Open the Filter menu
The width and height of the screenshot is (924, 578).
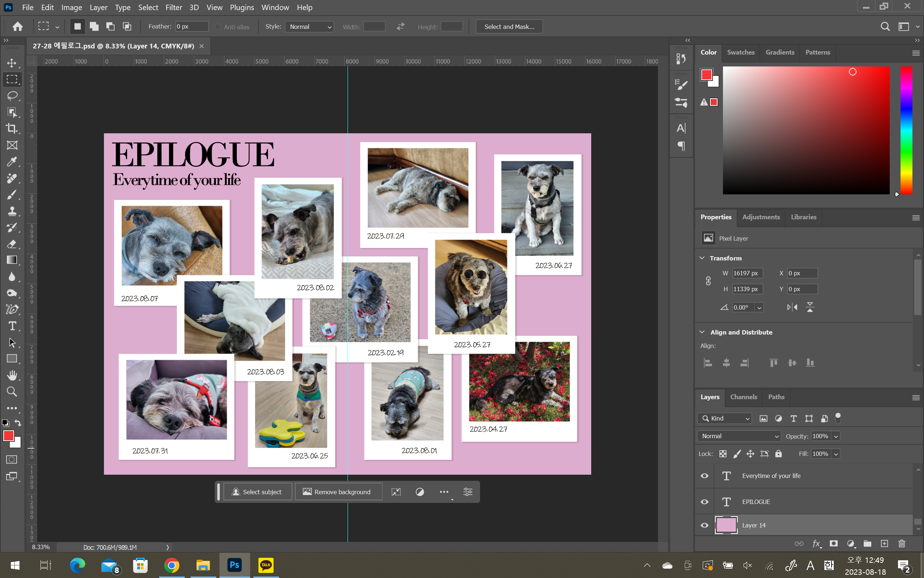point(174,7)
